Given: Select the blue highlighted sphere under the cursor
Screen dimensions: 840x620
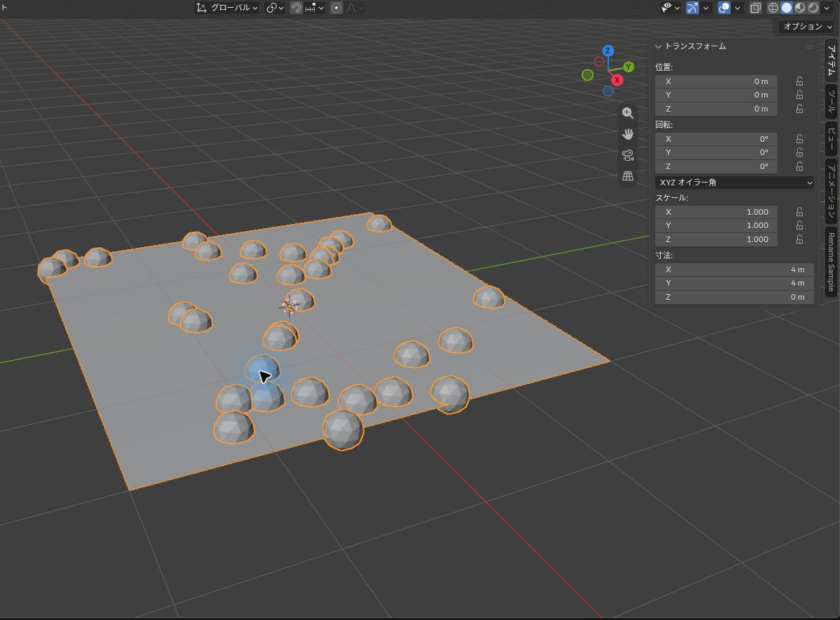Looking at the screenshot, I should (263, 369).
